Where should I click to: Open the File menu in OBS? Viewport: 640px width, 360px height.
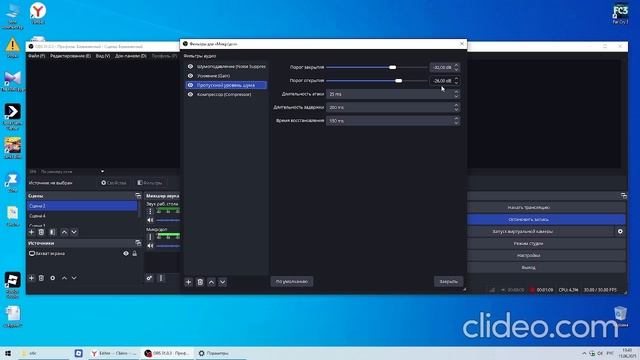pyautogui.click(x=36, y=56)
